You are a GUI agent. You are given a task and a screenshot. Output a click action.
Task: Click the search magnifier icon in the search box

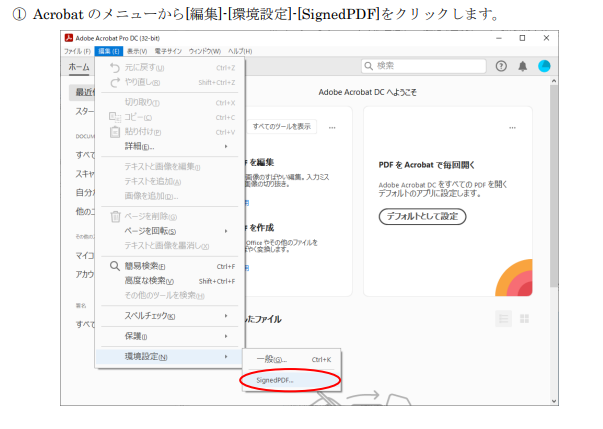click(368, 66)
